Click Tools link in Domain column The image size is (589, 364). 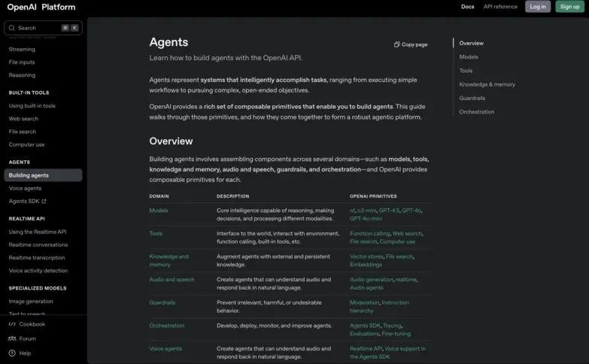point(156,233)
